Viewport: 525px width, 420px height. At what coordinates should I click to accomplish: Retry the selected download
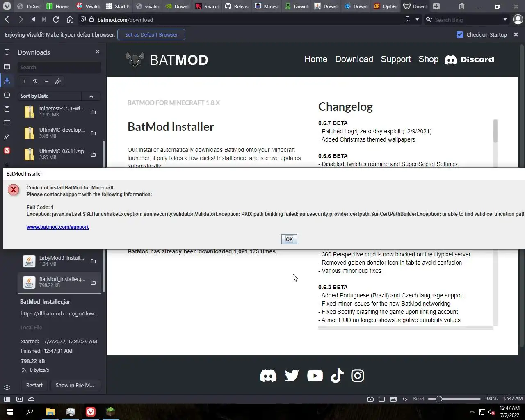(x=35, y=81)
